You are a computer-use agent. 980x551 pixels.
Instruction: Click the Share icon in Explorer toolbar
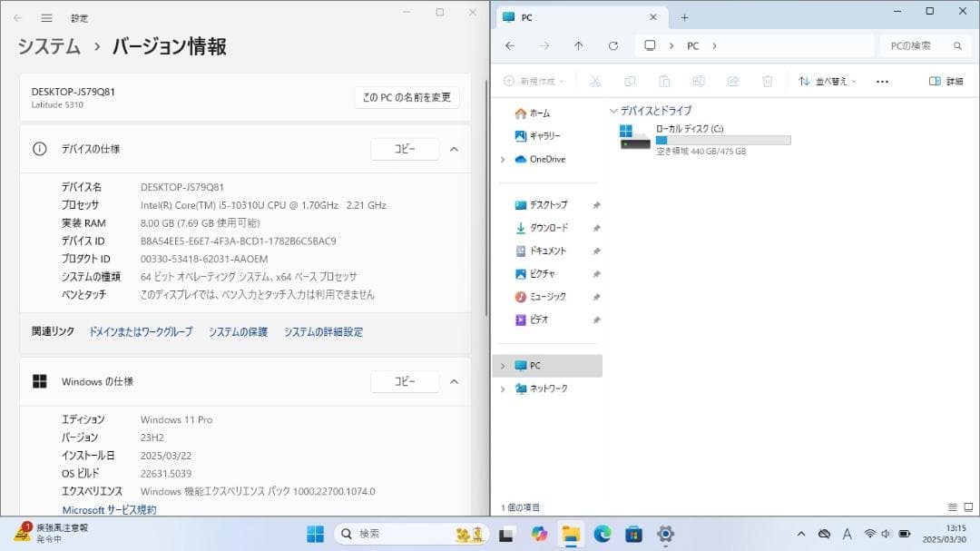pyautogui.click(x=733, y=81)
